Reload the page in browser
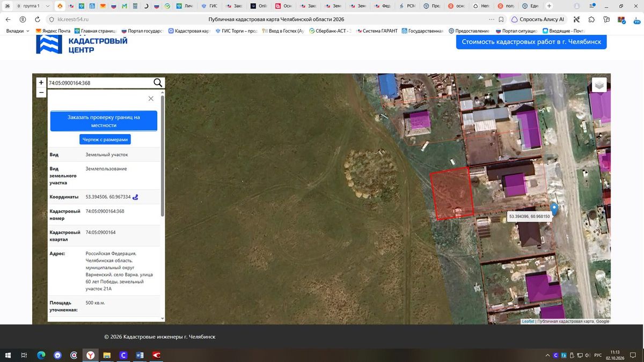Viewport: 644px width, 362px height. tap(37, 19)
